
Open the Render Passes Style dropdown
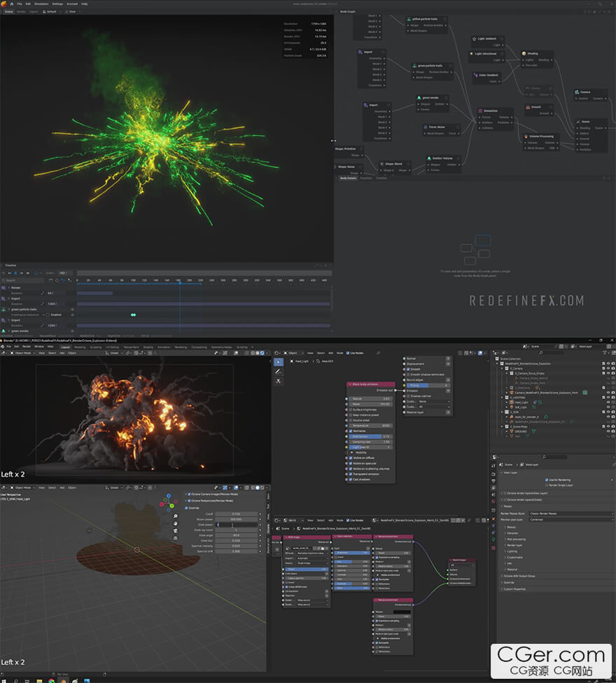pyautogui.click(x=571, y=514)
